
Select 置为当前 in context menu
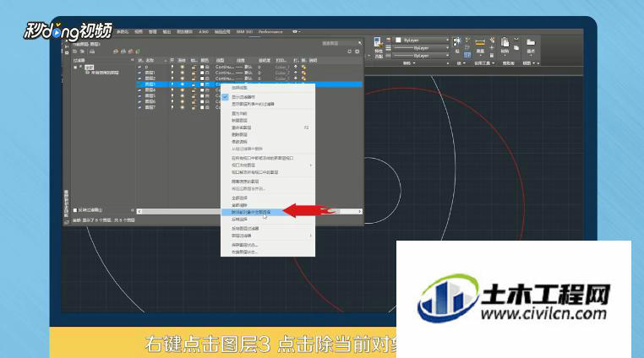pos(239,113)
